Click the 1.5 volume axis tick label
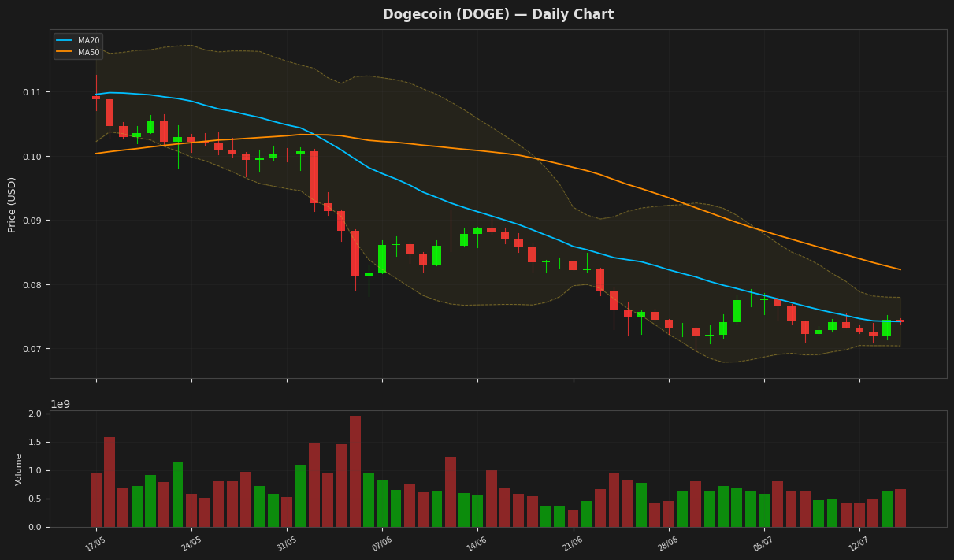 [x=35, y=443]
